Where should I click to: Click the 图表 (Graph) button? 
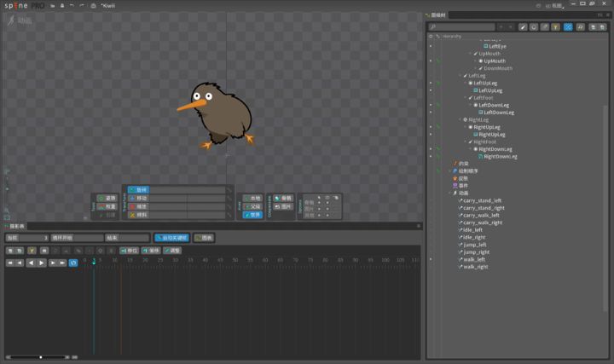point(204,238)
